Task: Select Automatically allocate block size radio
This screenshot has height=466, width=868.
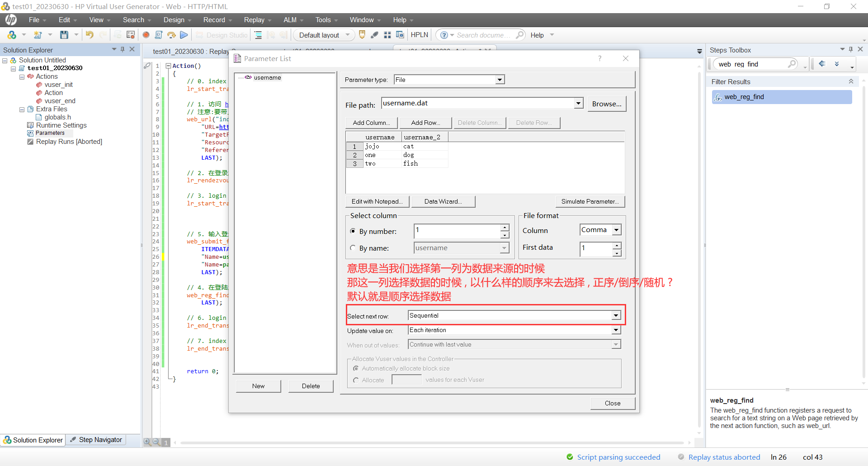Action: point(356,369)
